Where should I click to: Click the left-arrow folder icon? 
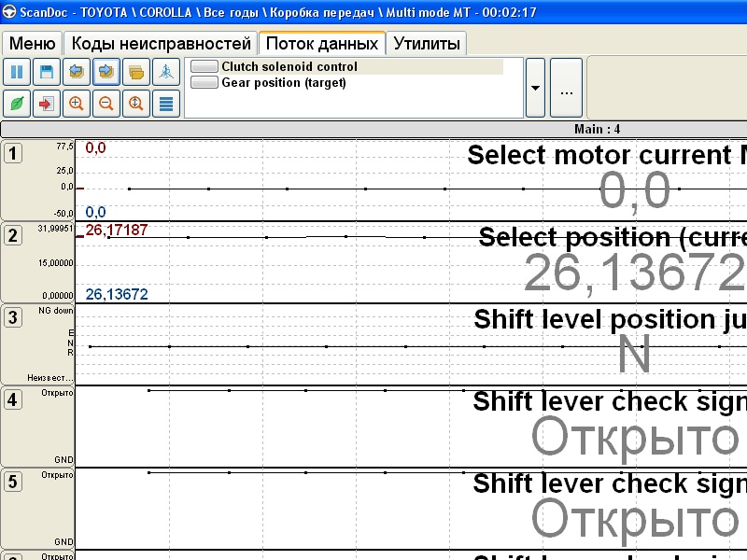tap(76, 72)
